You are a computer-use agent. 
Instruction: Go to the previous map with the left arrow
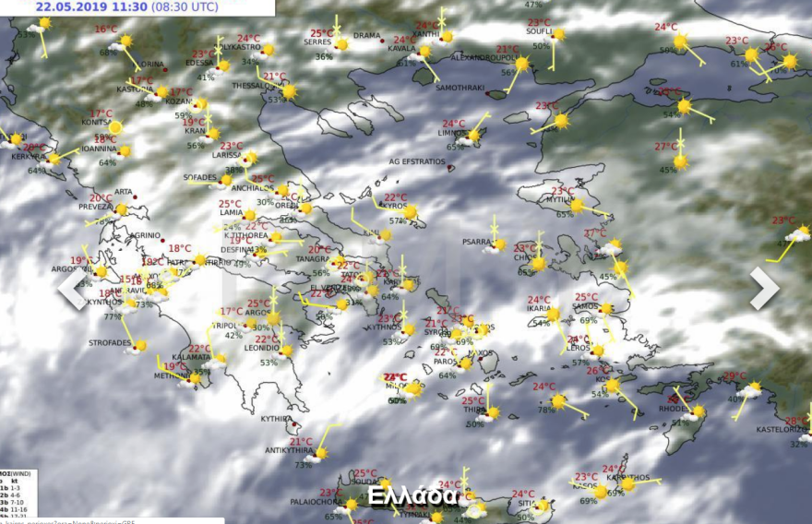[x=73, y=289]
